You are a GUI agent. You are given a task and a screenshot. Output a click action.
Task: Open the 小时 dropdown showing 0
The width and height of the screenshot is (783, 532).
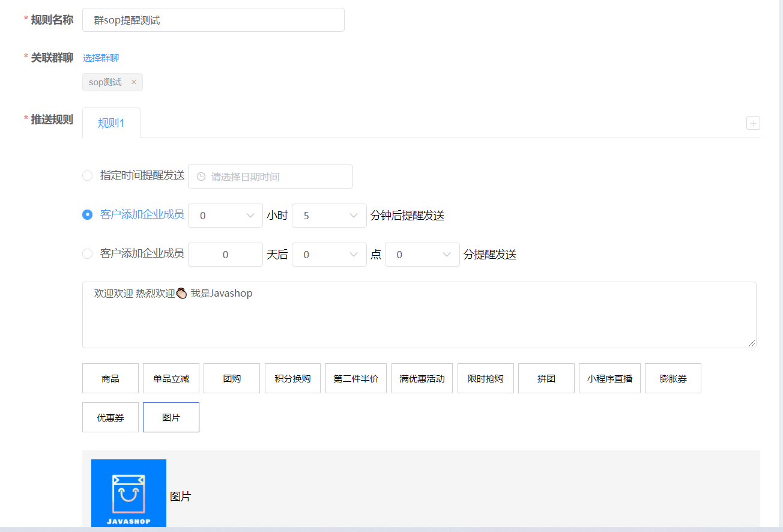(x=225, y=216)
